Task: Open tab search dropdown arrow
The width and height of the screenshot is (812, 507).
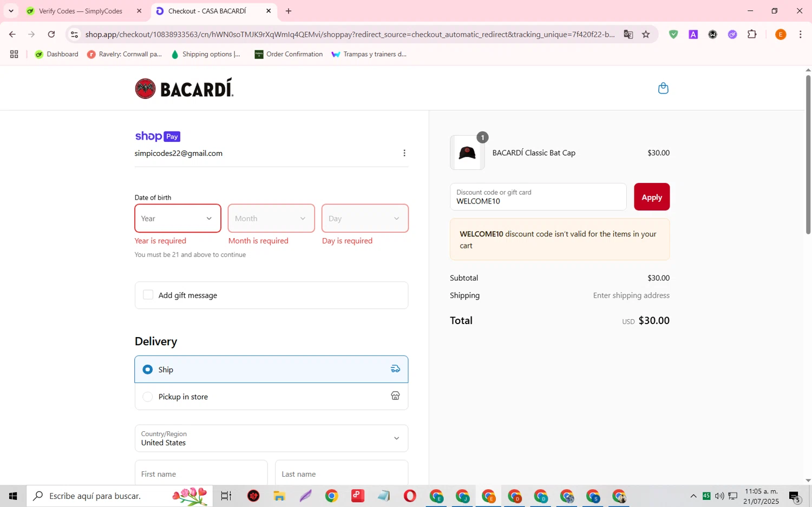Action: point(11,11)
